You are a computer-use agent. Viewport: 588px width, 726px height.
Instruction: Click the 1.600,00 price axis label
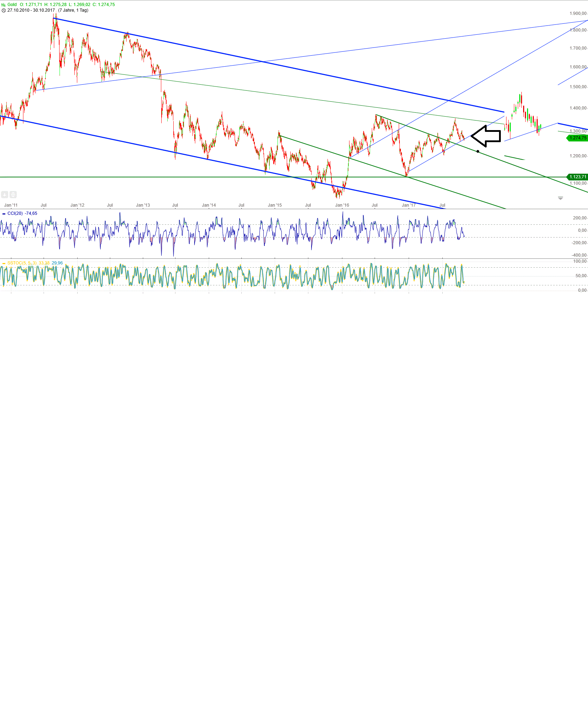(x=578, y=67)
